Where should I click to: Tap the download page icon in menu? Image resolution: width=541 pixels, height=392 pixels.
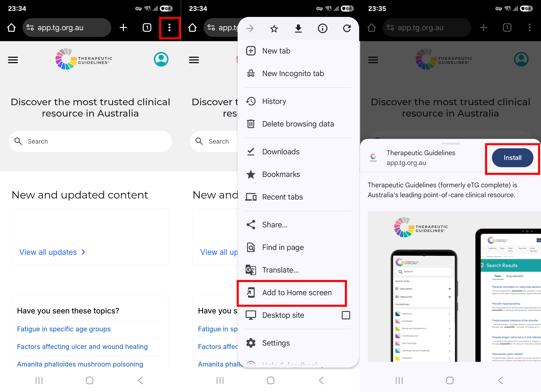coord(298,28)
